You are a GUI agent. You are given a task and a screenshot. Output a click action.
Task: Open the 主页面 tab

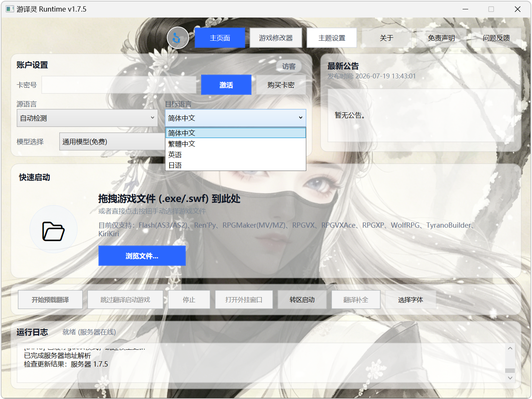point(220,38)
